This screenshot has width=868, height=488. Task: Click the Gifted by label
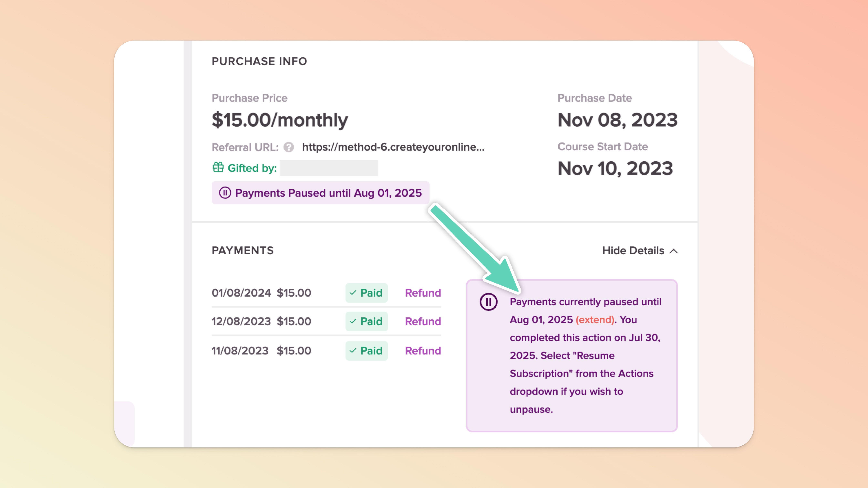point(252,168)
